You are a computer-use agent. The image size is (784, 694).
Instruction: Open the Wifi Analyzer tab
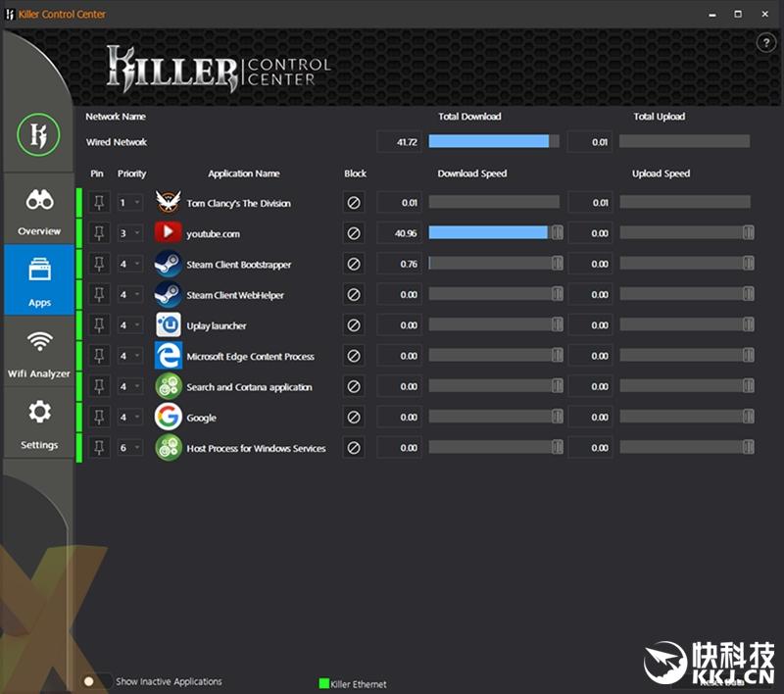tap(39, 352)
